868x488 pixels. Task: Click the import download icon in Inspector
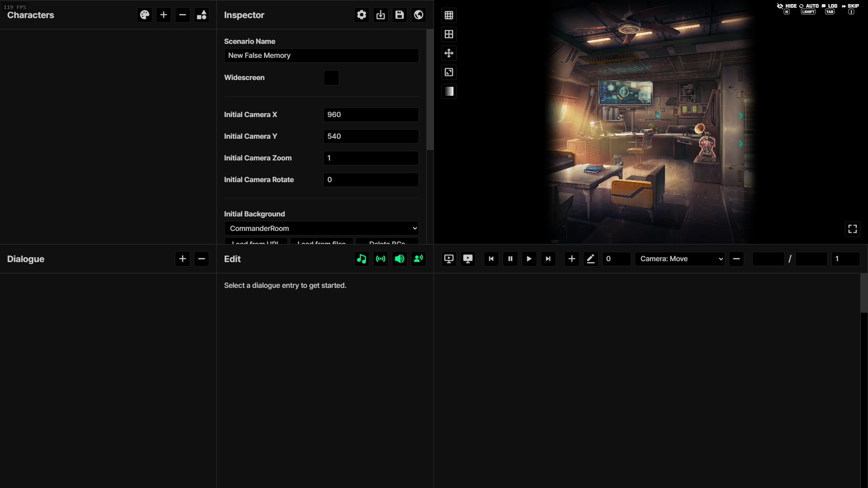[381, 15]
